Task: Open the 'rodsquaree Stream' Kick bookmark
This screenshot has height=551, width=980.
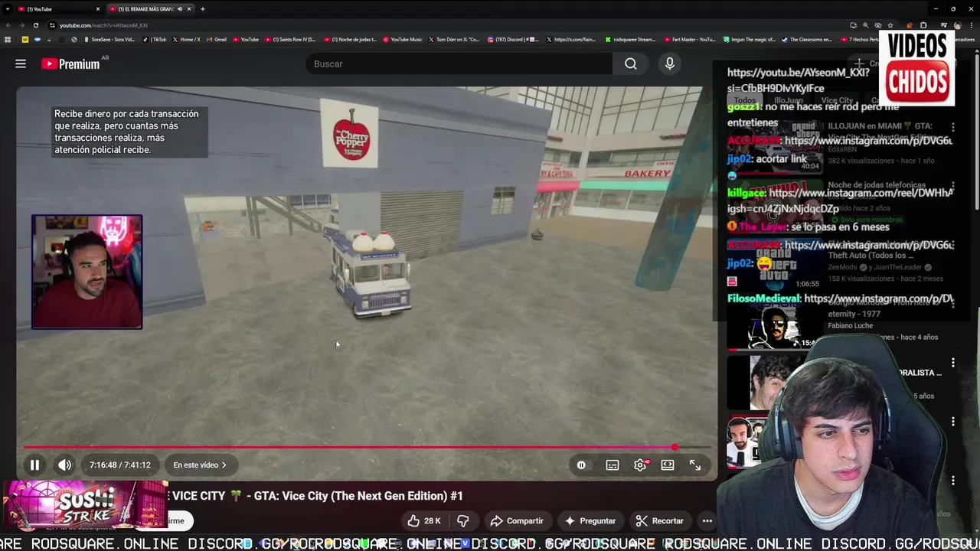Action: [x=631, y=39]
